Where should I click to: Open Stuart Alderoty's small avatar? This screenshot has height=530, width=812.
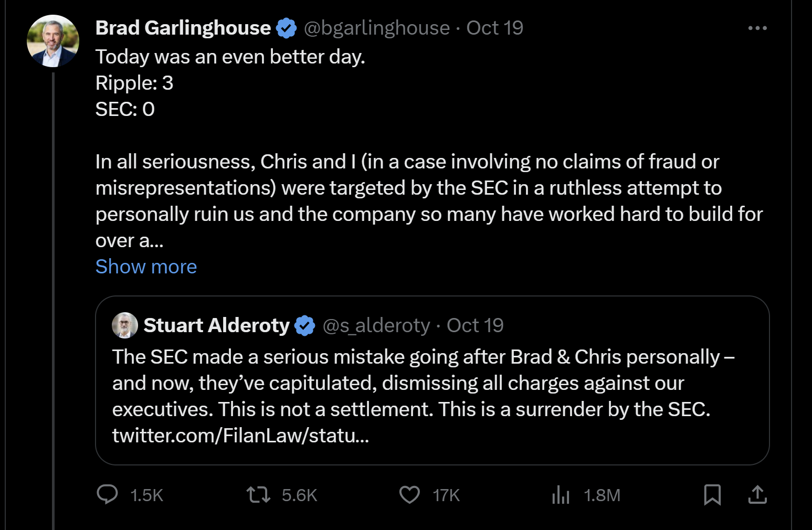124,325
